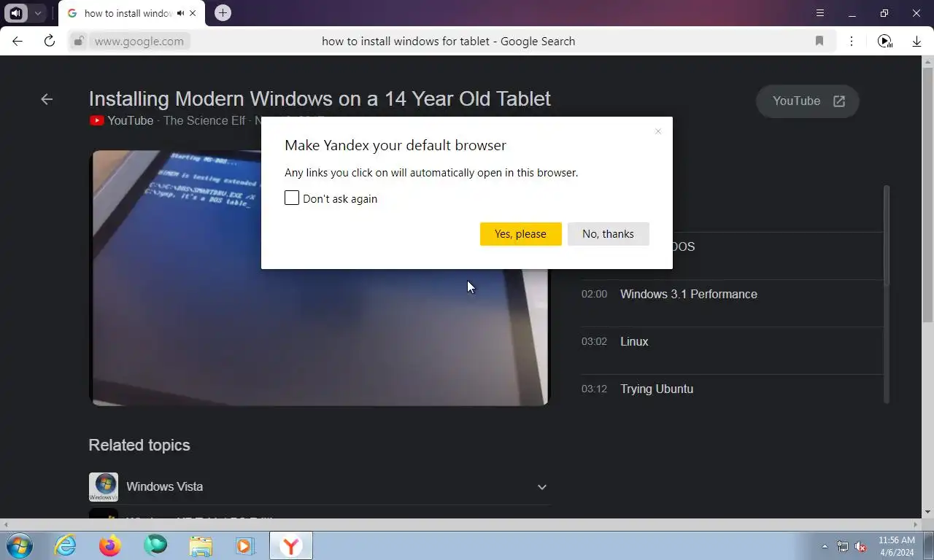Click the chapters list scrollbar
The height and width of the screenshot is (560, 934).
click(887, 235)
